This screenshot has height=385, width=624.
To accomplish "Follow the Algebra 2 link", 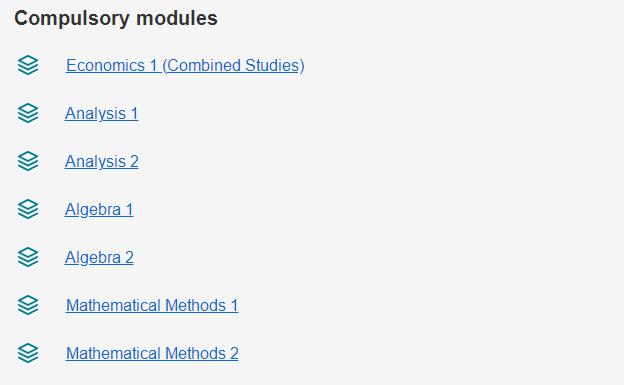I will (99, 258).
